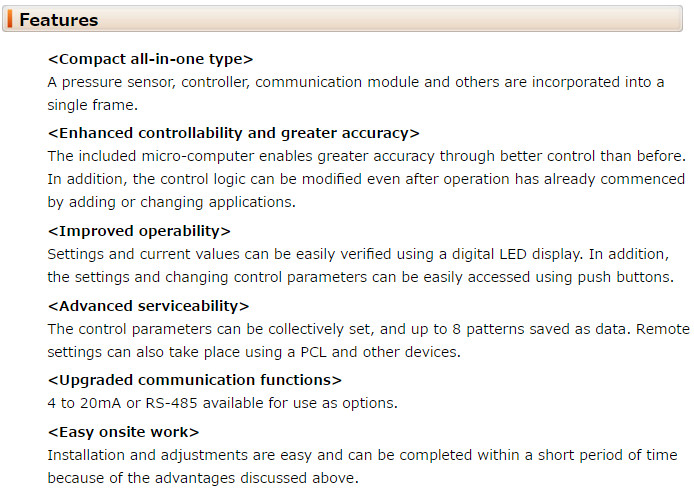The width and height of the screenshot is (694, 493).
Task: Click the line starting 'The control parameters can be'
Action: click(368, 328)
